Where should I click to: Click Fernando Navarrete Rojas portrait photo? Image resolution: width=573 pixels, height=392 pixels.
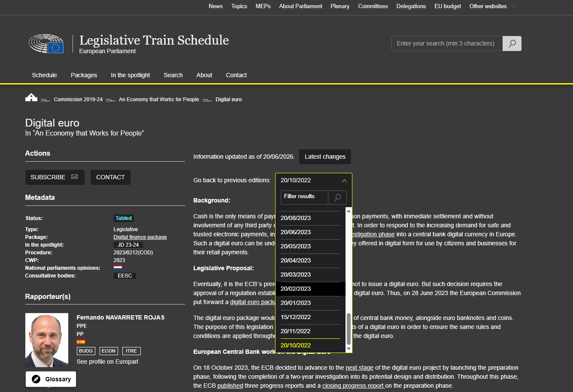point(47,340)
